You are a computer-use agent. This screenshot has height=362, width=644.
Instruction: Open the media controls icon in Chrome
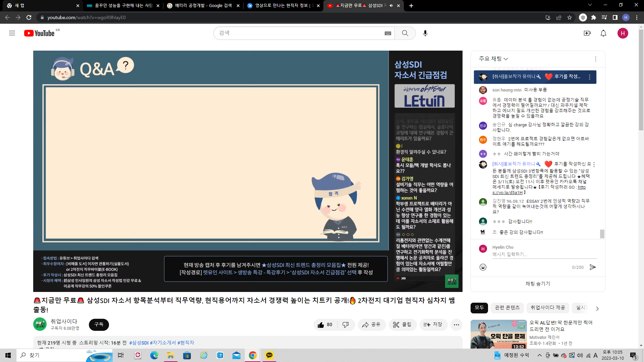click(604, 17)
